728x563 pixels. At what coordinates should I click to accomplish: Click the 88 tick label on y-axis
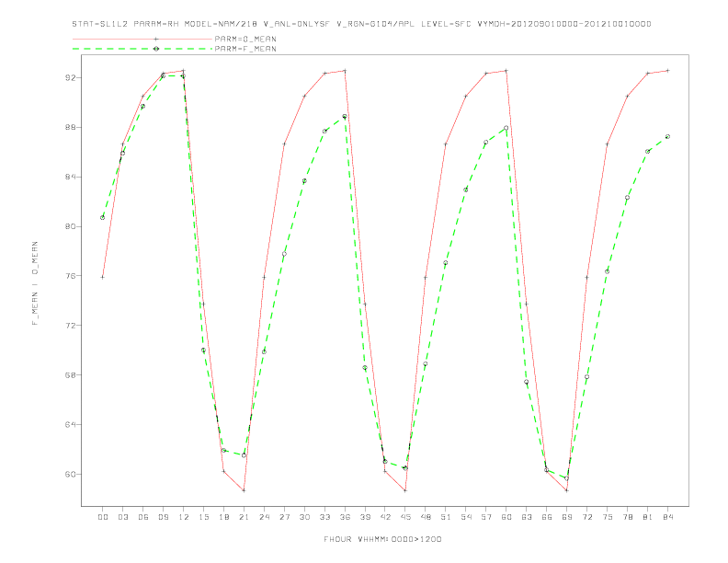[x=70, y=127]
